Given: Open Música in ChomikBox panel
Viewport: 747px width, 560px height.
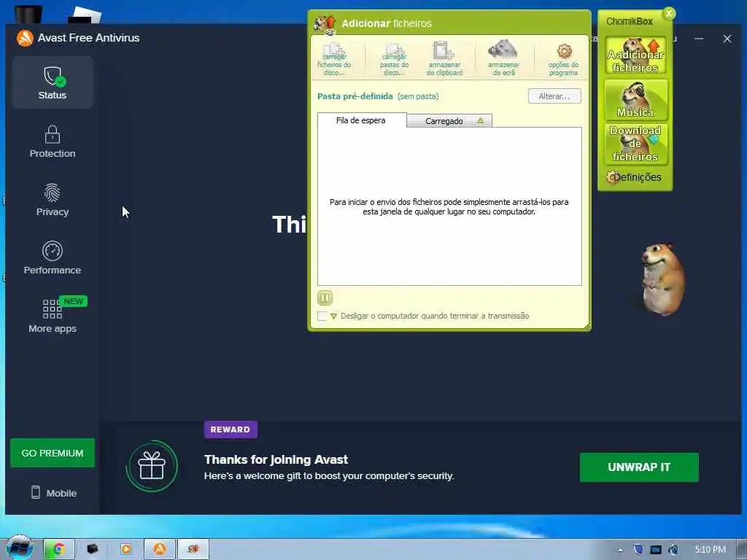Looking at the screenshot, I should click(635, 100).
